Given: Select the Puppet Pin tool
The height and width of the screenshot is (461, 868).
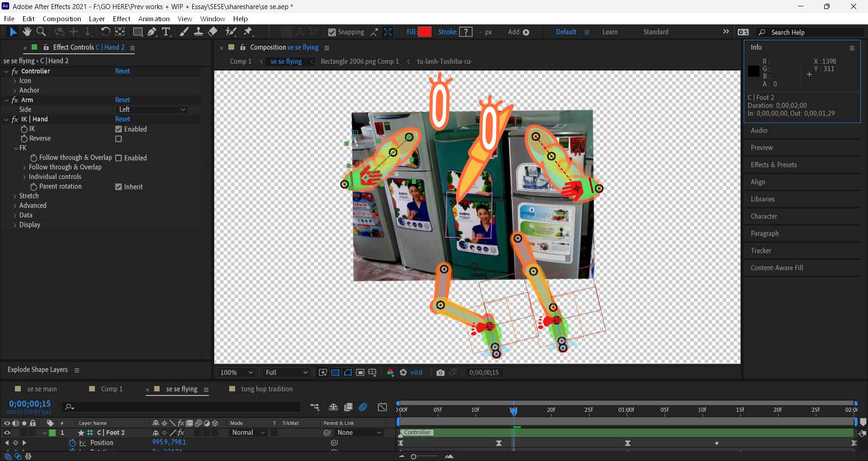Looking at the screenshot, I should click(x=248, y=32).
